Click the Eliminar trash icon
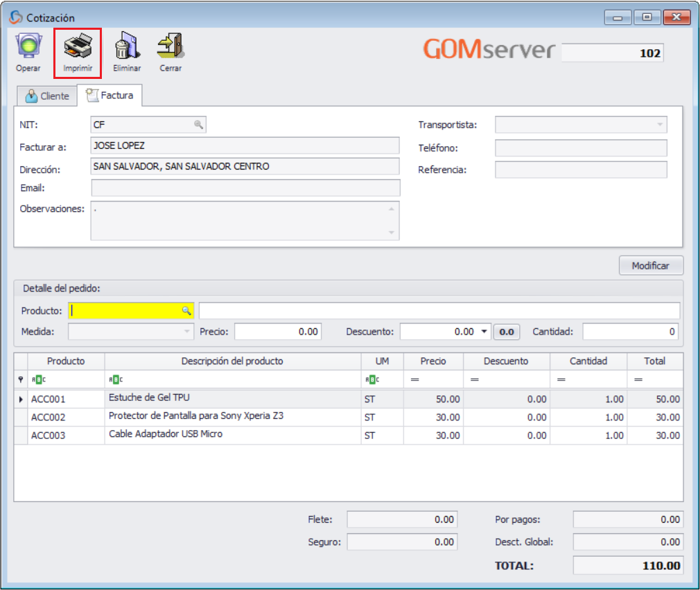 128,47
